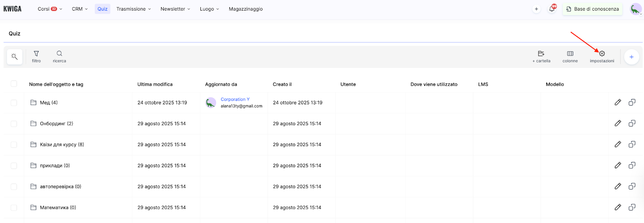Viewport: 644px width, 223px height.
Task: Open the filtro filter tool
Action: click(x=36, y=56)
